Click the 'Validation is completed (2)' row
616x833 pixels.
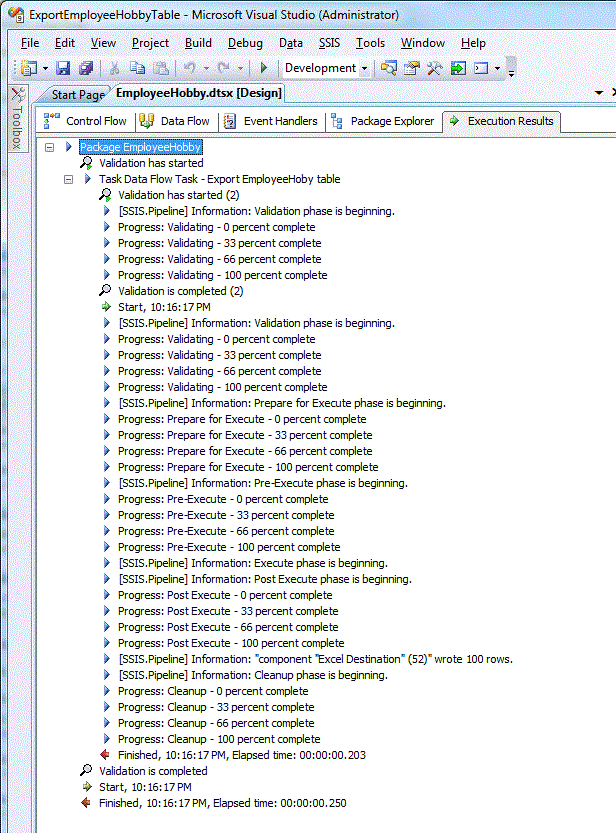pyautogui.click(x=181, y=291)
